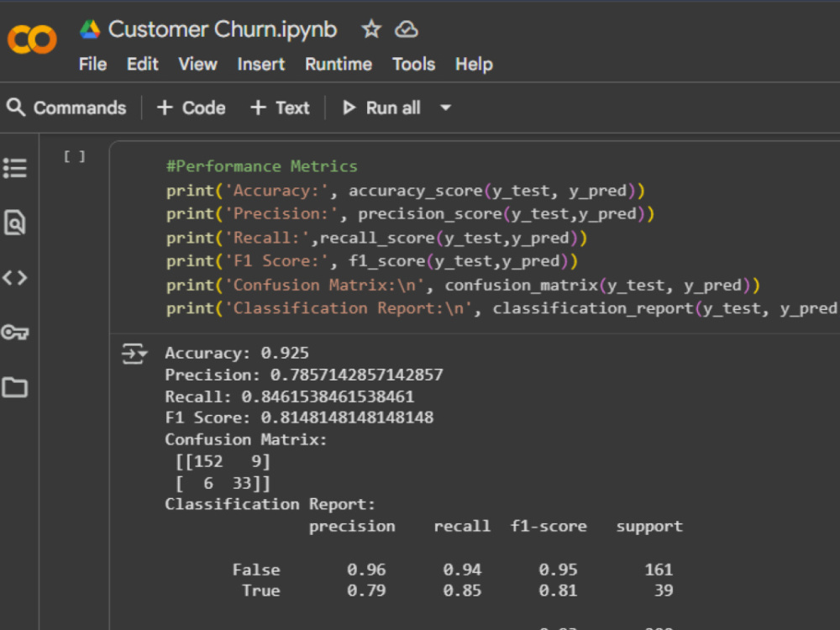Click the Colab logo icon

tap(32, 39)
